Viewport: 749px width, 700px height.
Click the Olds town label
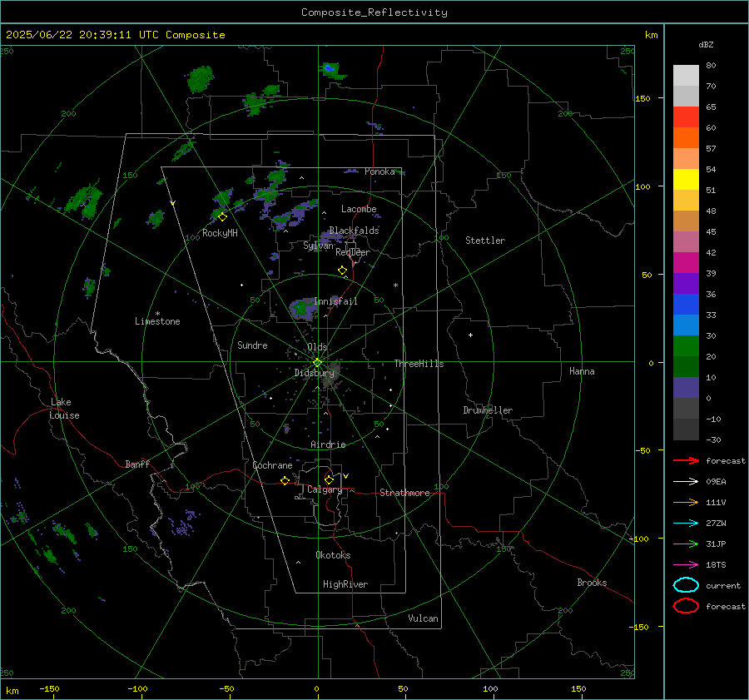coord(317,347)
